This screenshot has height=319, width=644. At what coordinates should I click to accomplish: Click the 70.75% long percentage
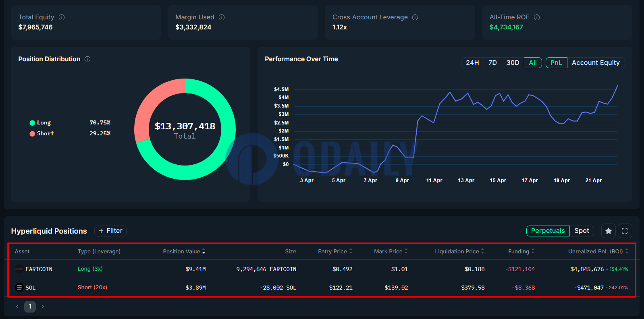click(x=100, y=122)
